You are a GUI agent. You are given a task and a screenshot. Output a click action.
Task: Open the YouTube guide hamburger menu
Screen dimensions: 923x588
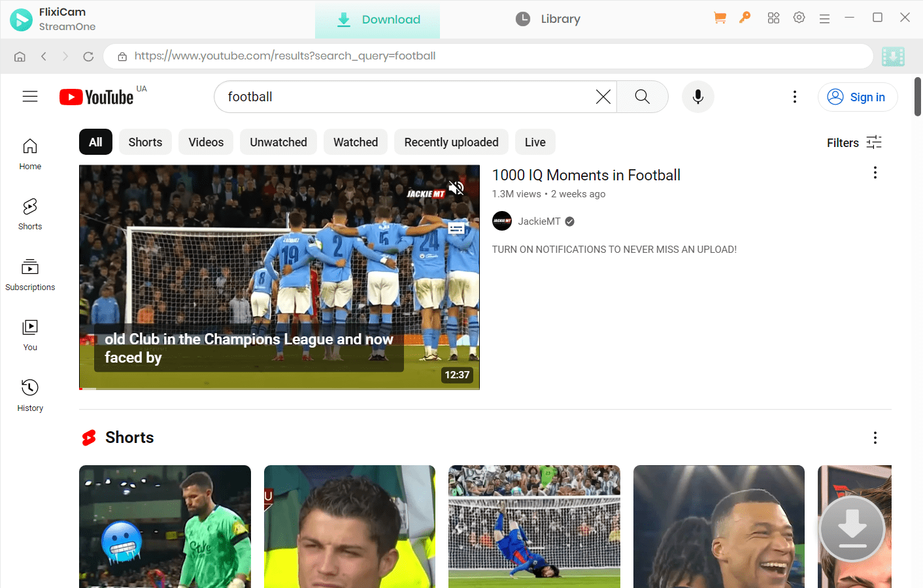[30, 97]
